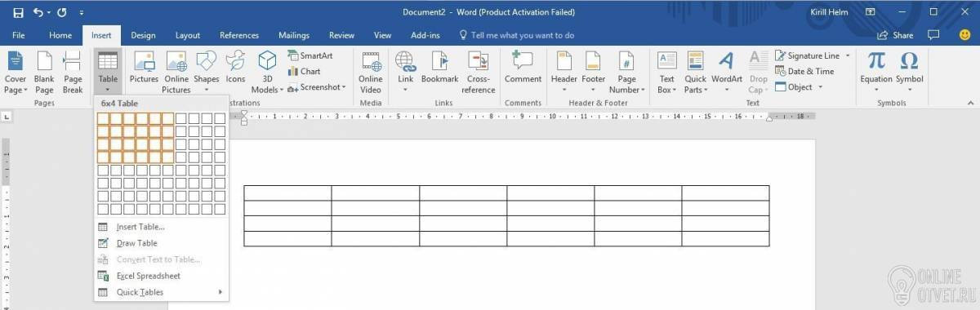Click the Tell me search box
The image size is (980, 310).
(517, 35)
